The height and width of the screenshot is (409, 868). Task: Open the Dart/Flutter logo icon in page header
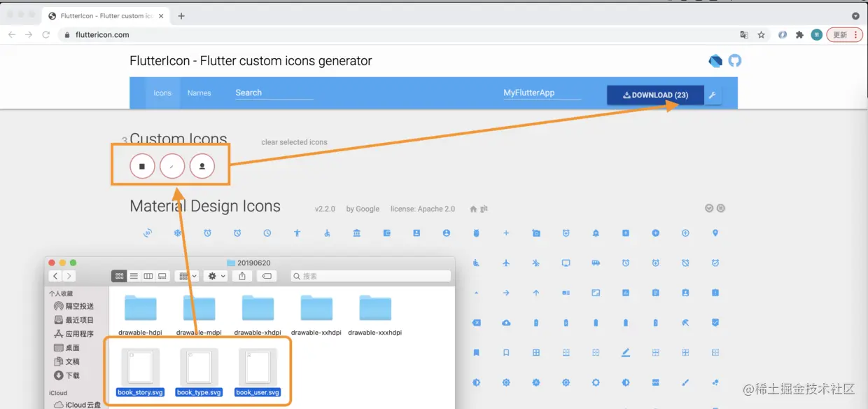tap(715, 61)
